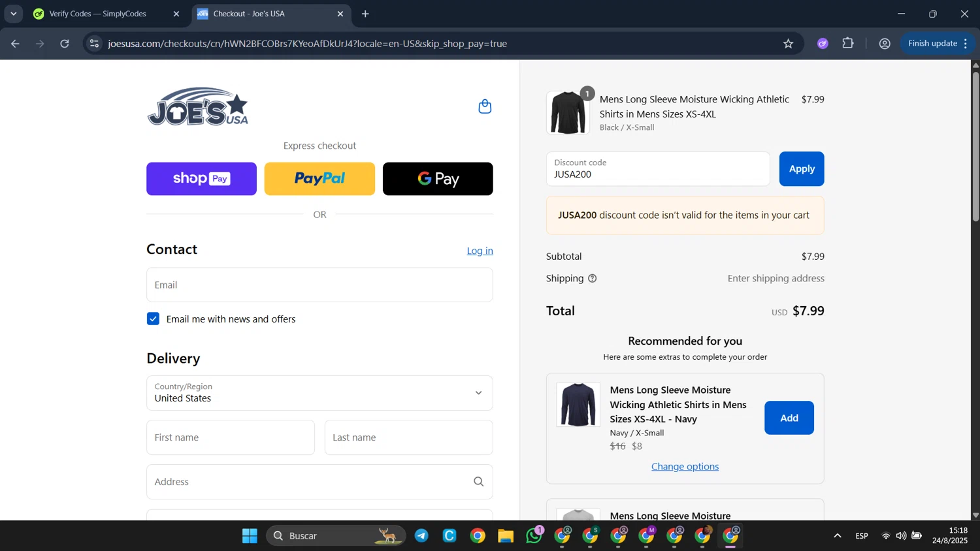Image resolution: width=980 pixels, height=551 pixels.
Task: Bookmark this page with the star icon
Action: 789,44
